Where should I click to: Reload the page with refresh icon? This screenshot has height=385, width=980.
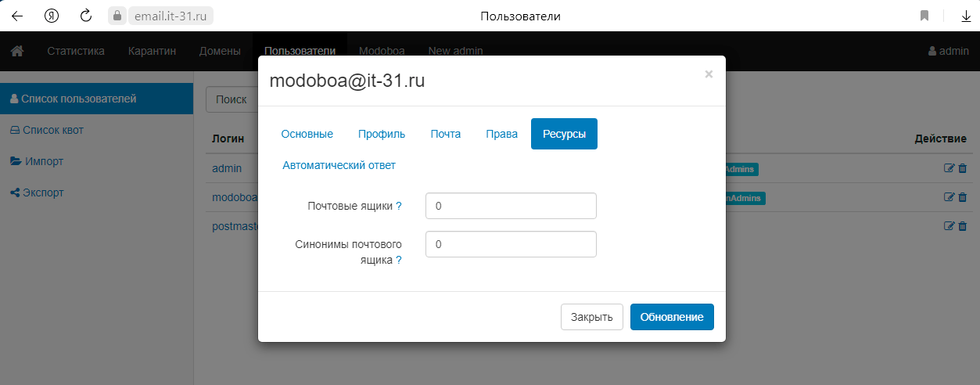click(x=87, y=16)
